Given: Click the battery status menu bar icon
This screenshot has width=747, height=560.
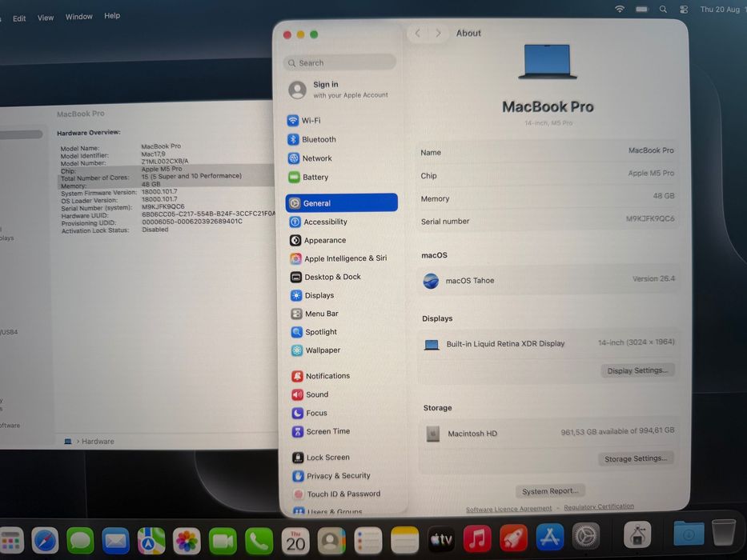Looking at the screenshot, I should point(641,9).
